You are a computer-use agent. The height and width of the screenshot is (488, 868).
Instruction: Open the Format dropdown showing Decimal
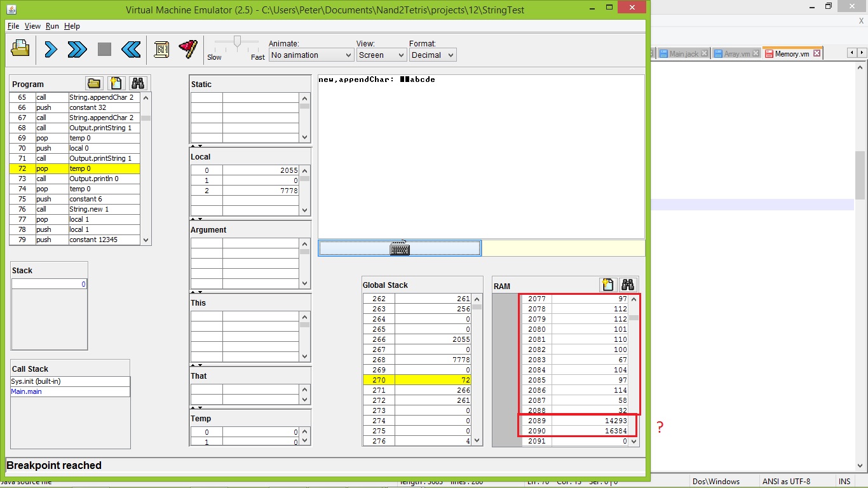pyautogui.click(x=432, y=55)
